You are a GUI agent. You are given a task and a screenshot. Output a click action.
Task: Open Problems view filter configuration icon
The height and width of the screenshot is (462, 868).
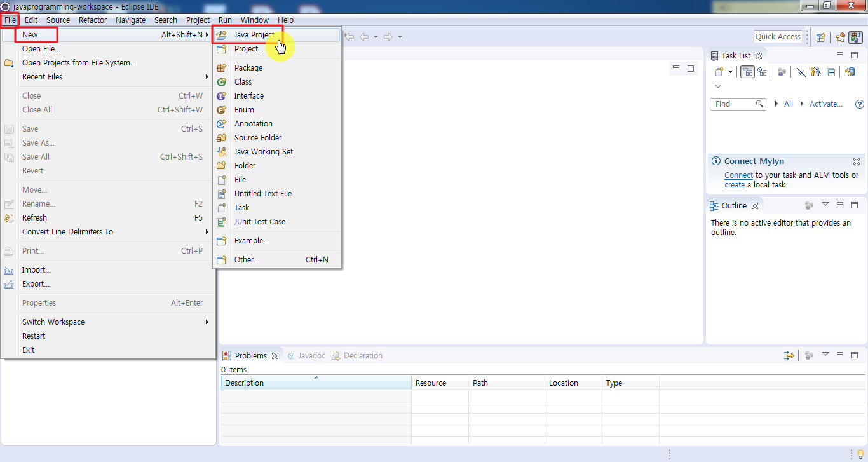click(789, 355)
